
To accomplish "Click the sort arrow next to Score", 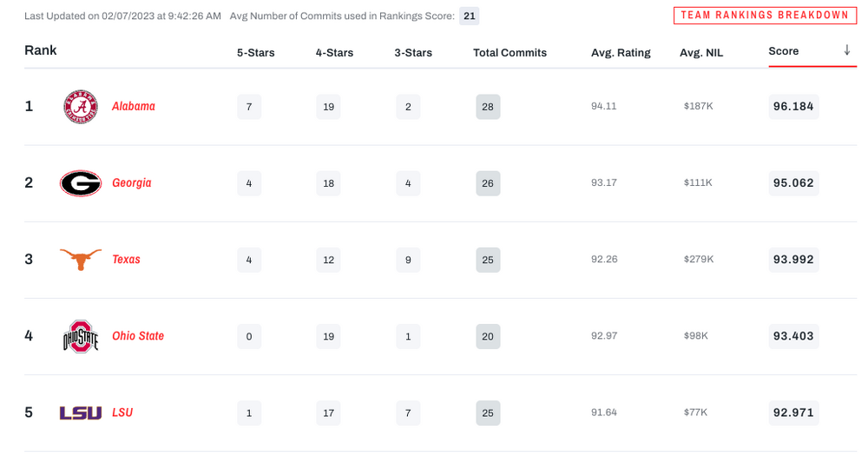I will (x=846, y=51).
